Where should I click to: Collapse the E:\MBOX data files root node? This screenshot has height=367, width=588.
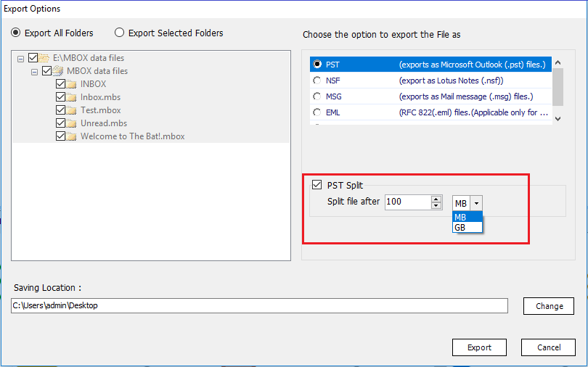(20, 59)
